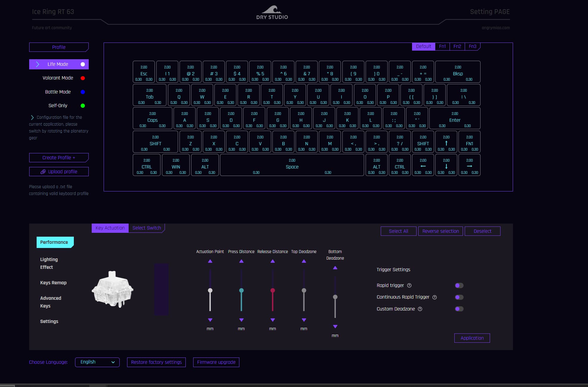Open the Choose Language dropdown
The width and height of the screenshot is (588, 387).
tap(97, 362)
